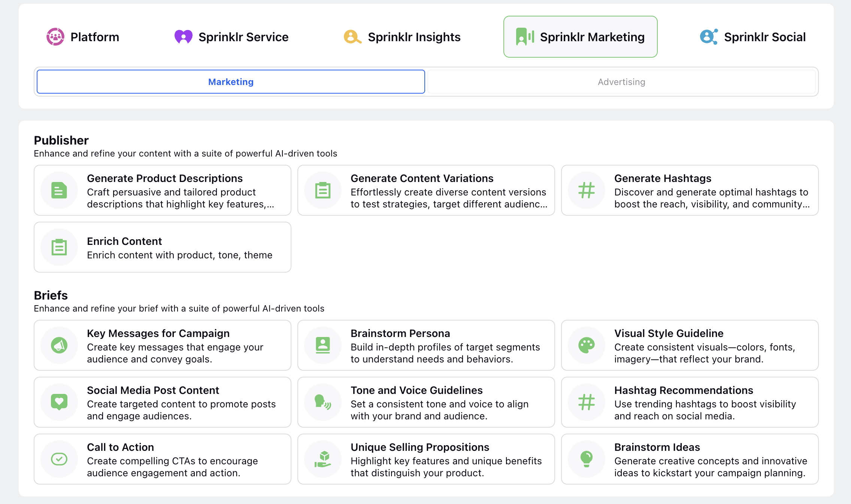Click "Set a consistent tone" description text
This screenshot has width=851, height=504.
click(x=439, y=410)
